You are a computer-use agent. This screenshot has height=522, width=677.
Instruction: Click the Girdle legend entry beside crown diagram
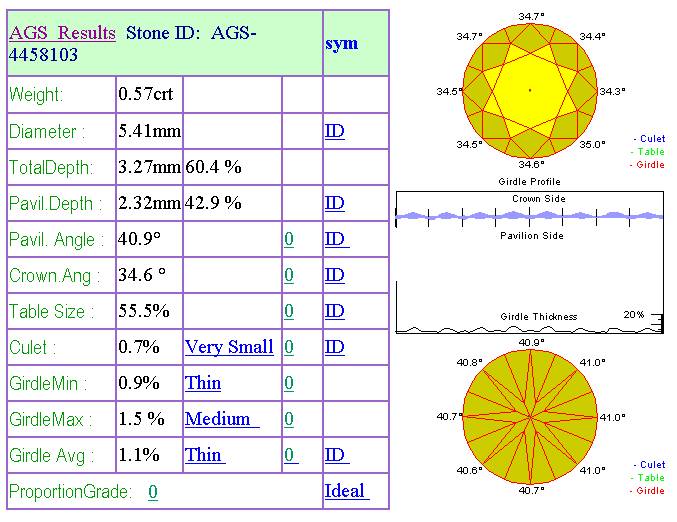click(x=647, y=165)
